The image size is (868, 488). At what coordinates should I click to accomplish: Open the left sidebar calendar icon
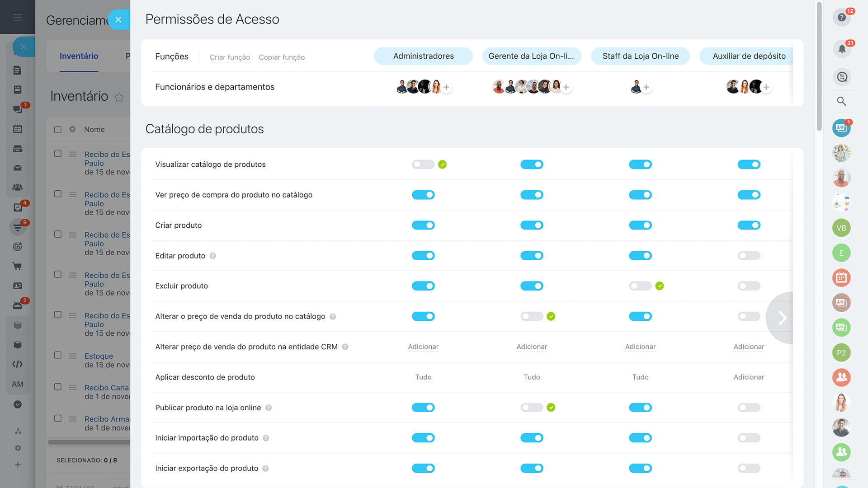pos(18,129)
